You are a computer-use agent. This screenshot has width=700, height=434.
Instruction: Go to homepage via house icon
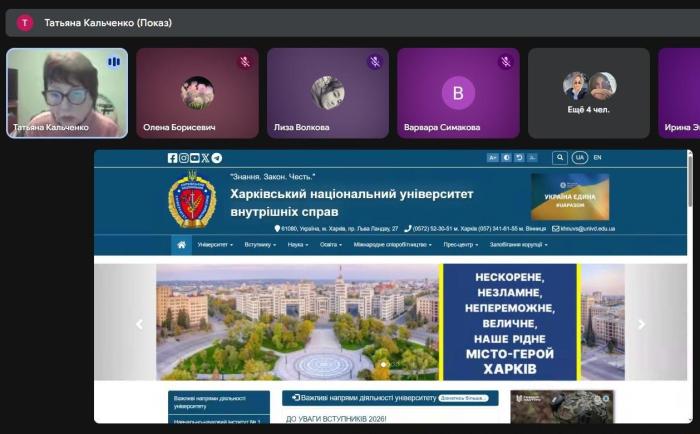point(181,245)
